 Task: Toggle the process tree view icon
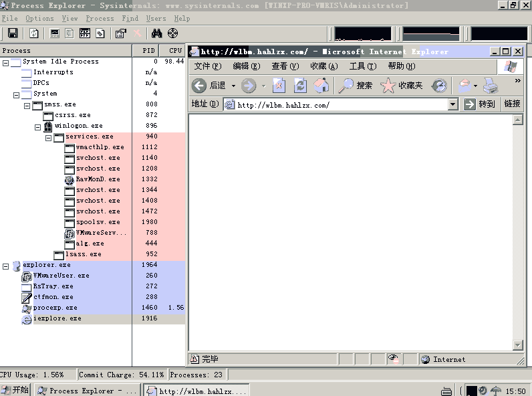coord(70,33)
